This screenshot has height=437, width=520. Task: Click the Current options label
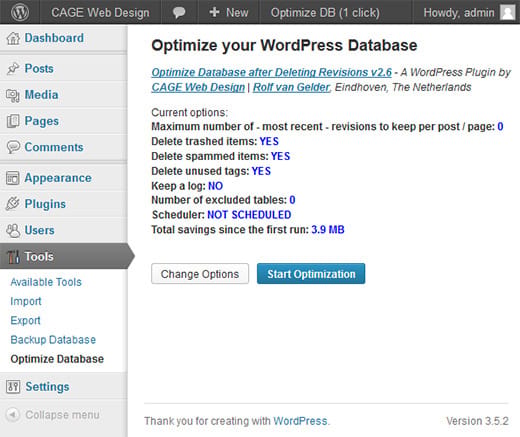click(189, 112)
